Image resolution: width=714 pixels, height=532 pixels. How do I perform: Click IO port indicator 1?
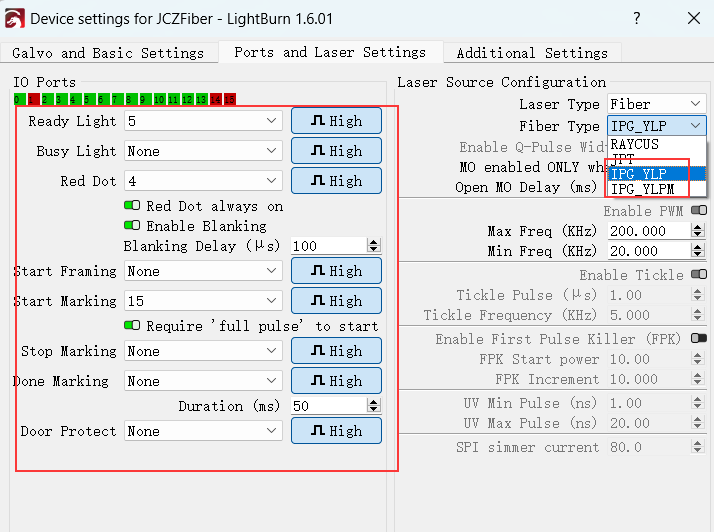pos(33,99)
